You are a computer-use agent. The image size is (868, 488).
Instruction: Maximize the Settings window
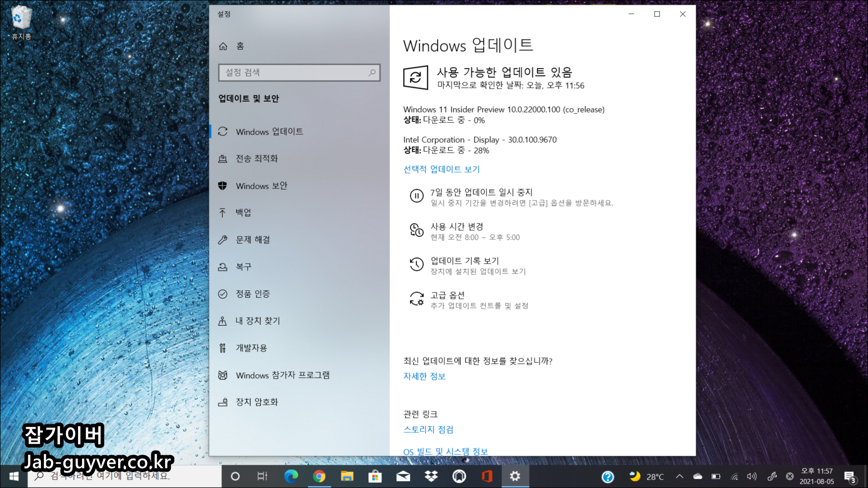pos(657,14)
